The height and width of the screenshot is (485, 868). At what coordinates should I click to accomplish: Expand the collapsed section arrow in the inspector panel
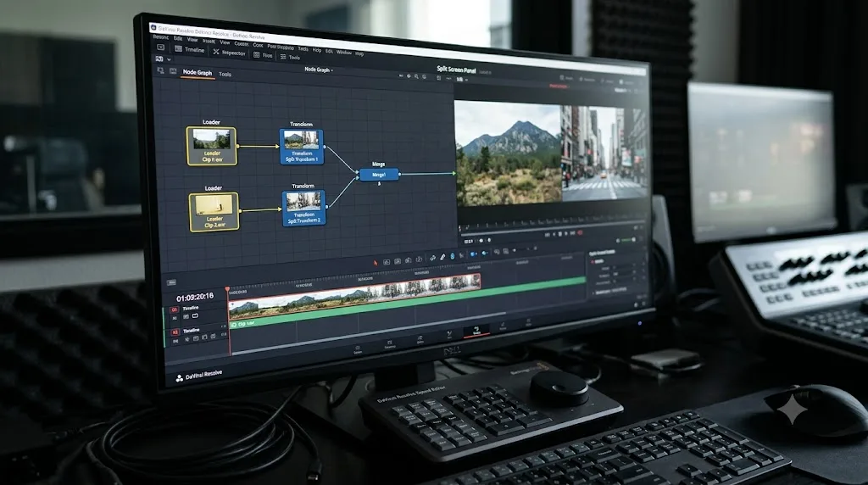click(x=593, y=293)
